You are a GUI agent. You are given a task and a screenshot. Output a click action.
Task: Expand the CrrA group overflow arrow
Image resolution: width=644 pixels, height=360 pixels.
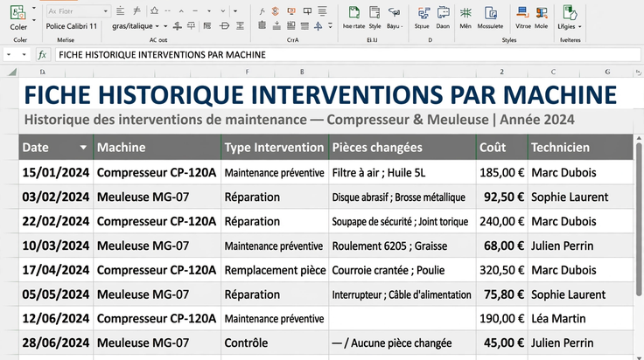coord(330,26)
